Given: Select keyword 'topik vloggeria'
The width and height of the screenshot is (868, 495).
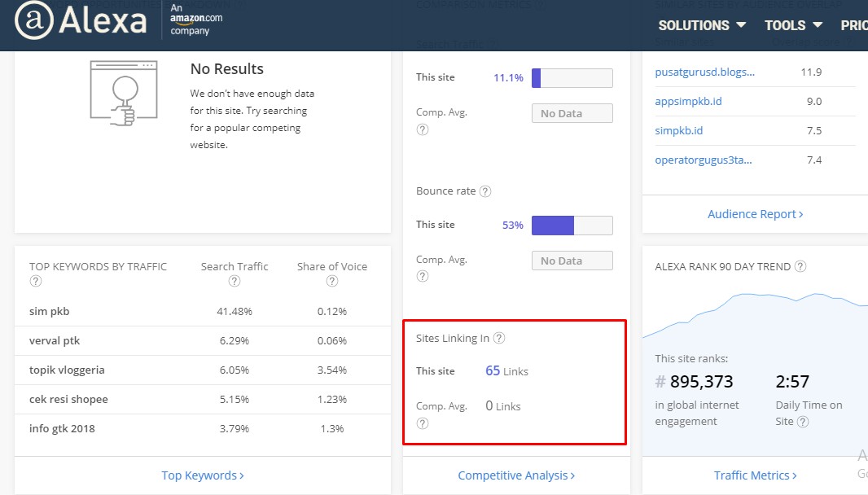Looking at the screenshot, I should (x=67, y=370).
